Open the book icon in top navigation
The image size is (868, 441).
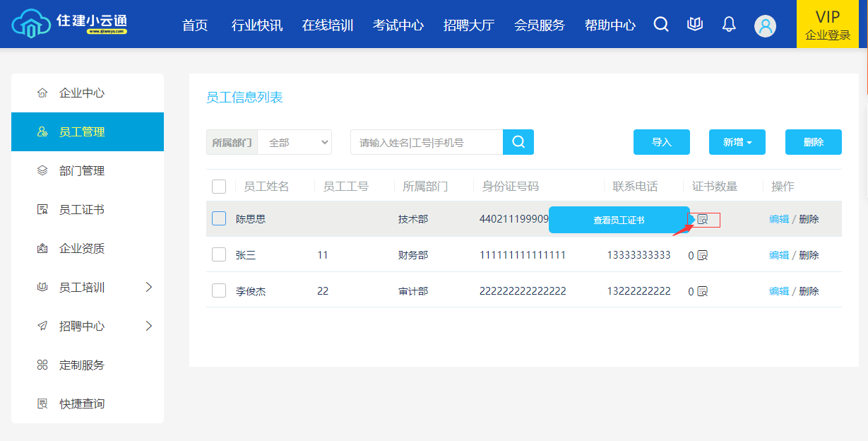pyautogui.click(x=695, y=25)
